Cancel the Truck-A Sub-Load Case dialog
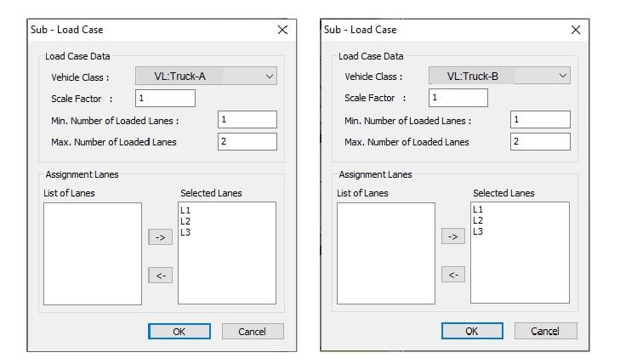Viewport: 620px width, 364px height. tap(253, 332)
